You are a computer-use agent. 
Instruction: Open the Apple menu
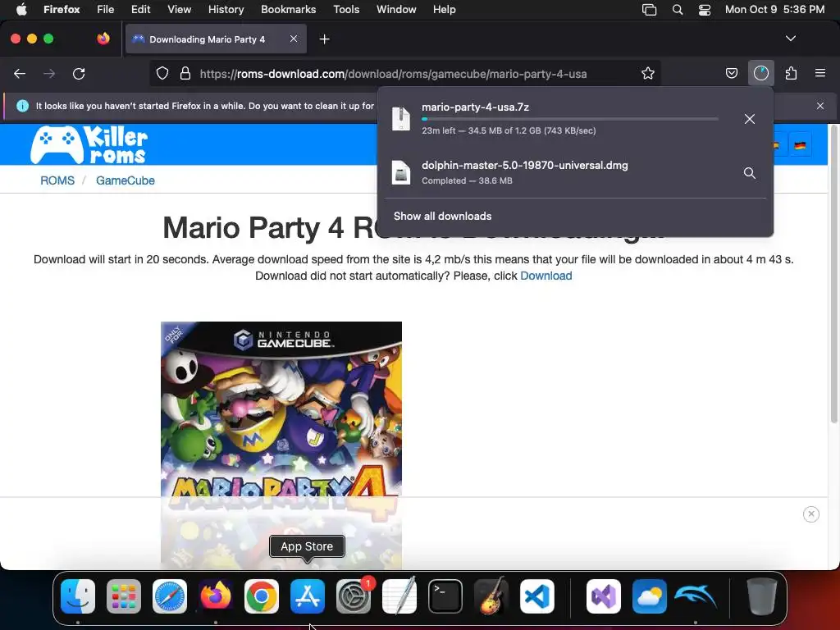click(x=21, y=10)
